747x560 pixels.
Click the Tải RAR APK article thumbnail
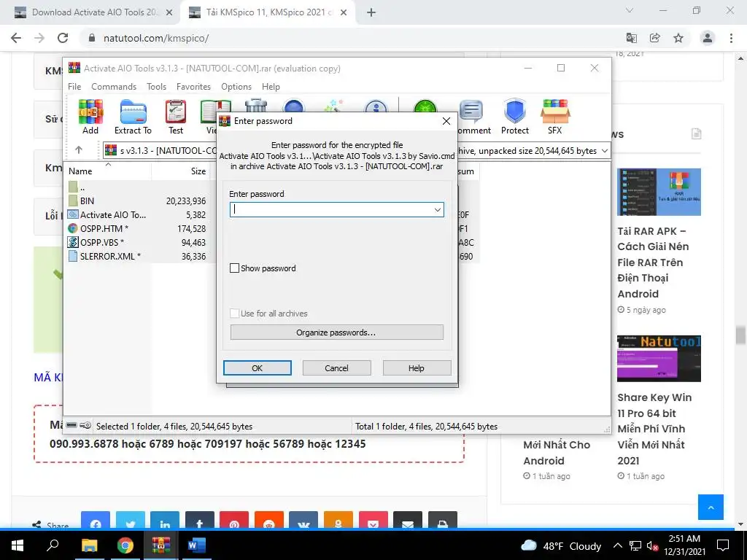point(659,192)
